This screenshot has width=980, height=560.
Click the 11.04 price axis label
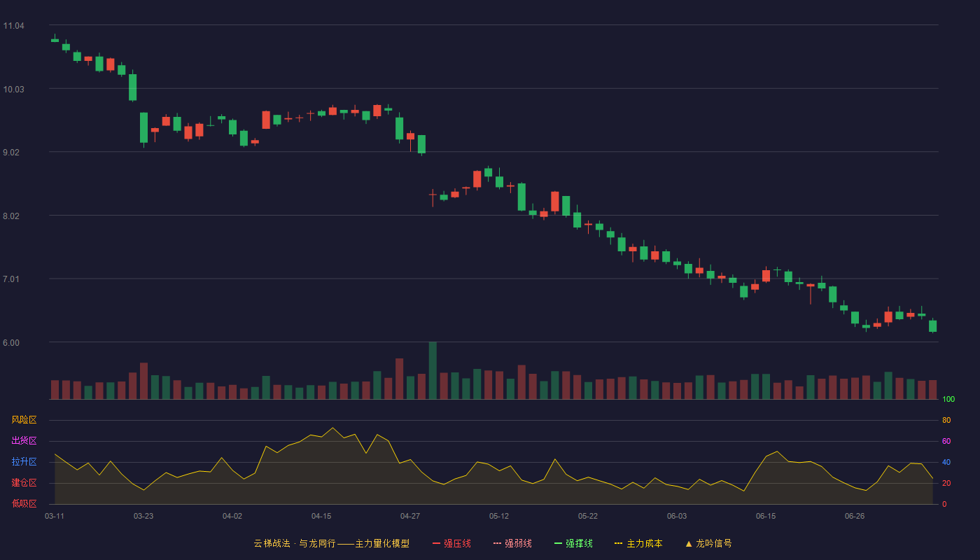pos(13,26)
